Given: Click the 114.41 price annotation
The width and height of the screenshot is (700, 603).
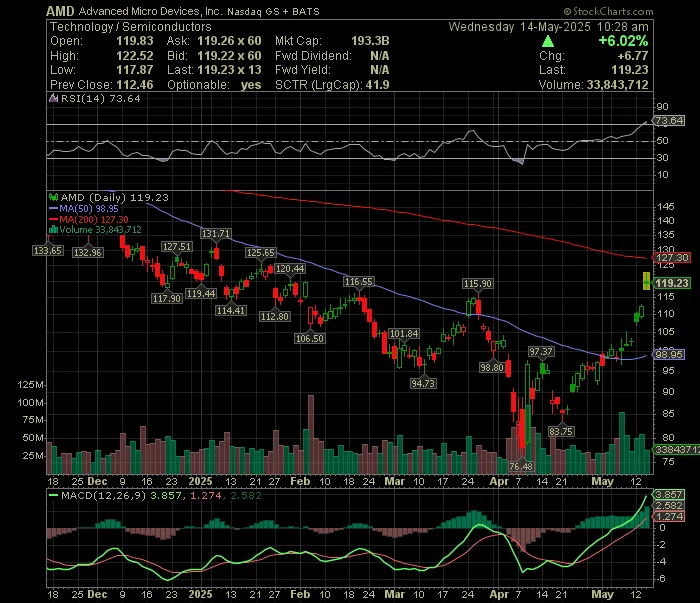Looking at the screenshot, I should click(231, 310).
